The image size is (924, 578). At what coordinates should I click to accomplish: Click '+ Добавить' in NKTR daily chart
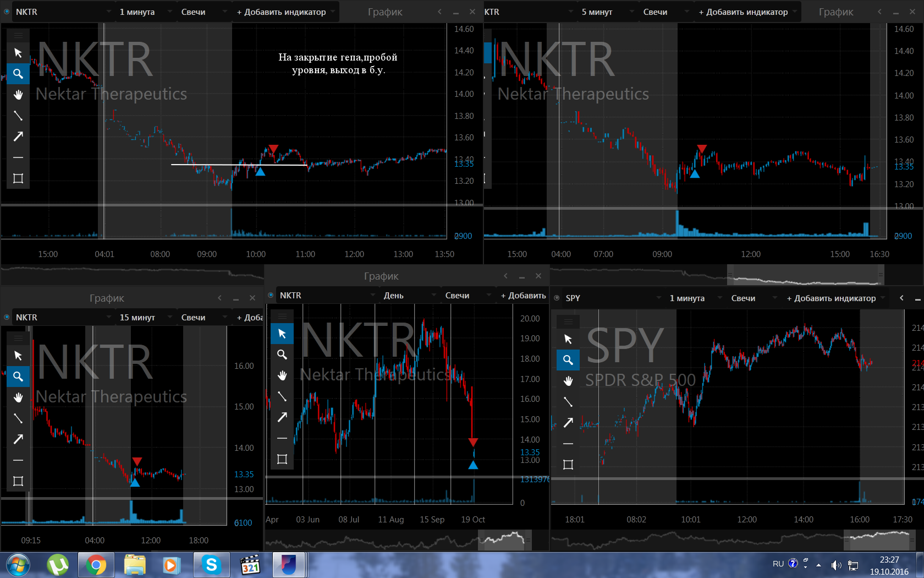pos(523,295)
